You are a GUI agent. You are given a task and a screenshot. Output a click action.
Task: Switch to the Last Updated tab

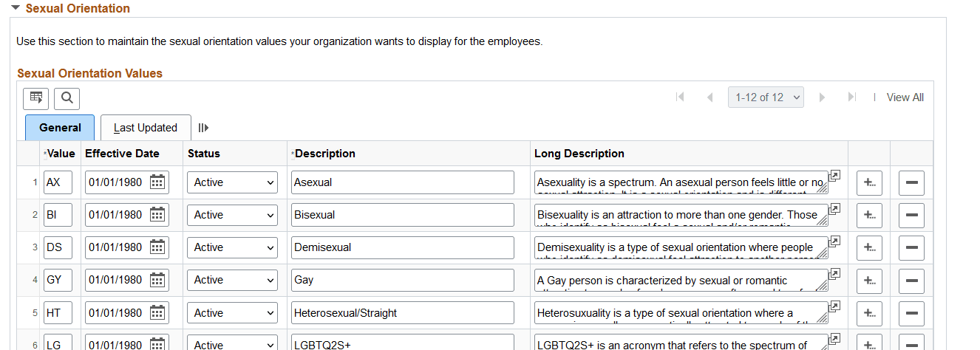tap(146, 128)
